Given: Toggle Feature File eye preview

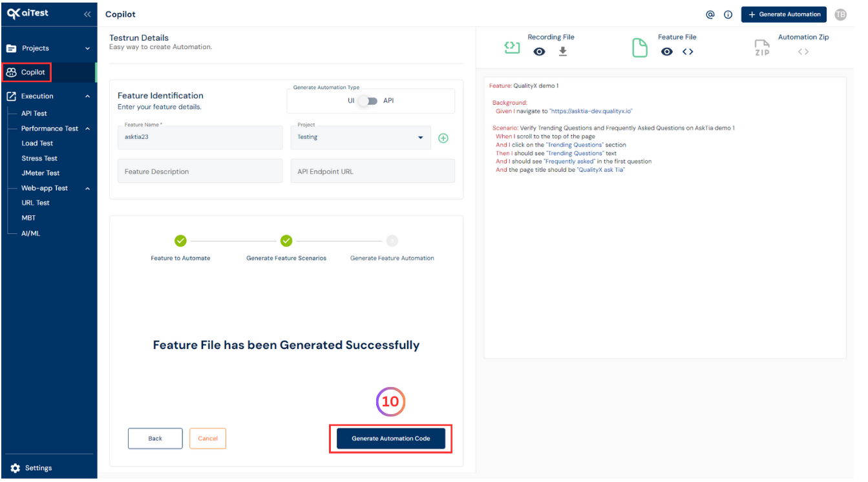Looking at the screenshot, I should click(x=667, y=52).
